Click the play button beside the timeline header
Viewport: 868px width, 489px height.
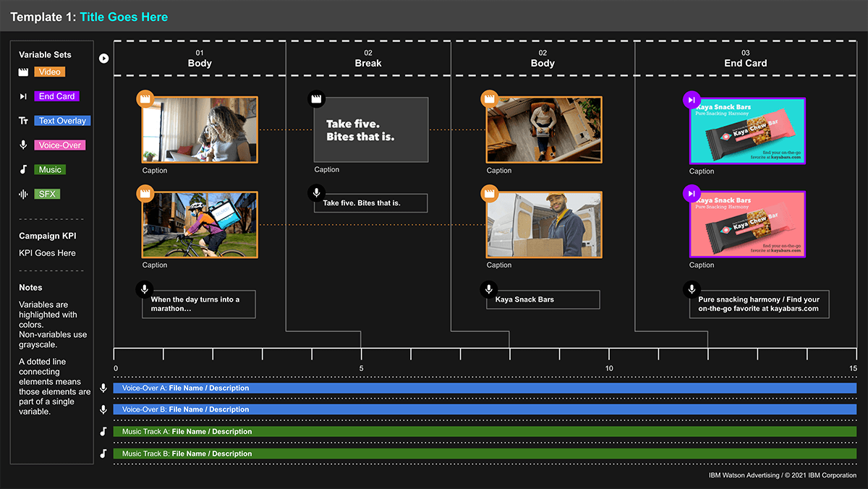pos(104,59)
